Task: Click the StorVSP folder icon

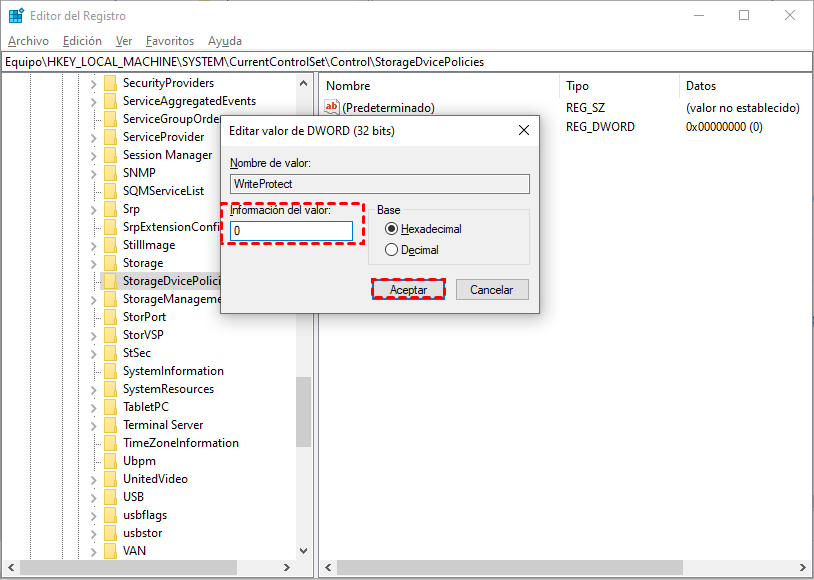Action: pos(110,335)
